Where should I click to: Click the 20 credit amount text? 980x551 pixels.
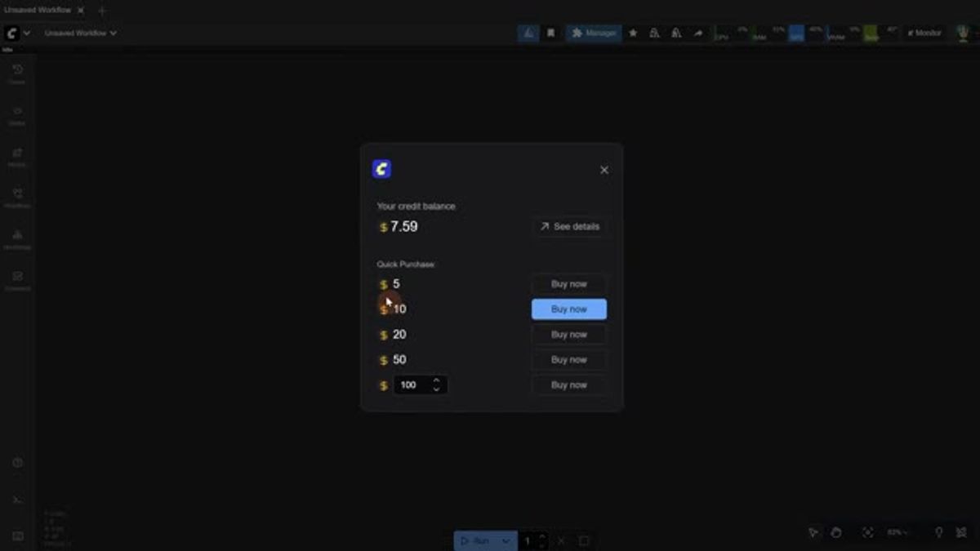point(399,335)
